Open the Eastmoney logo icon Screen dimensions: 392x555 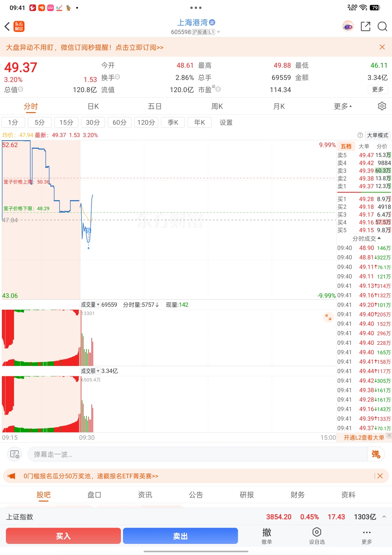[19, 26]
